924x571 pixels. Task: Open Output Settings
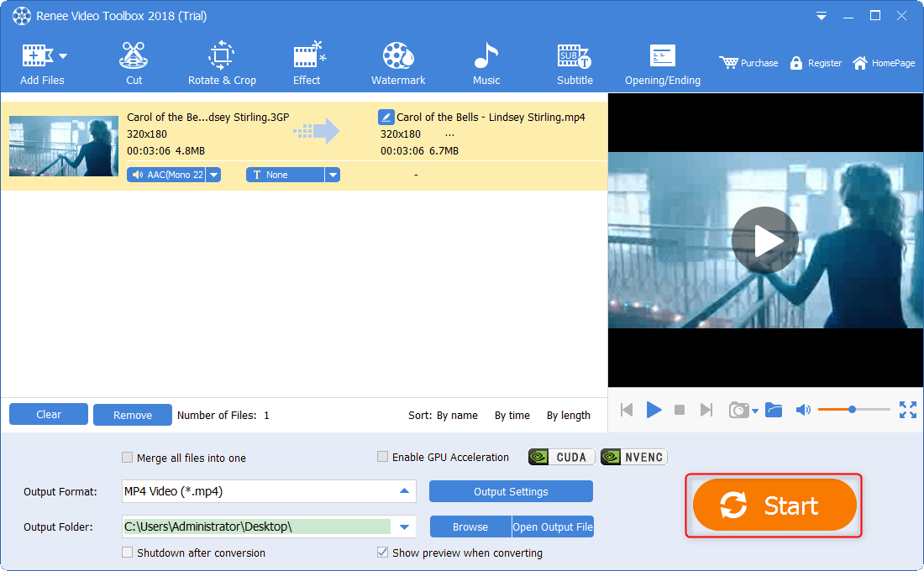pos(511,491)
